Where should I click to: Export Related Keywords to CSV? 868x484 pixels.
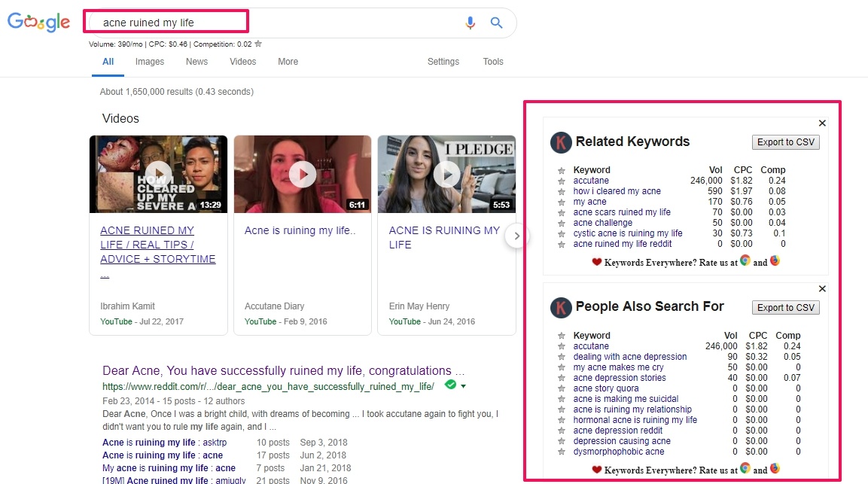click(785, 142)
